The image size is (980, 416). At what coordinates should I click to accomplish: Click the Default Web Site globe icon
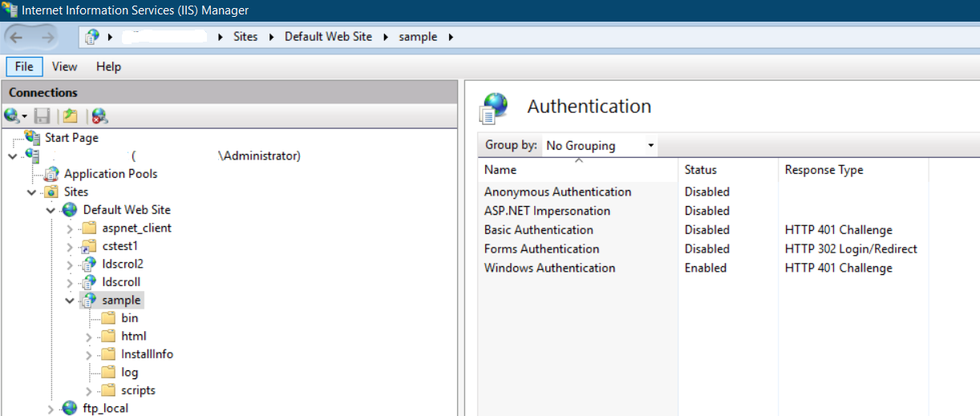point(71,210)
